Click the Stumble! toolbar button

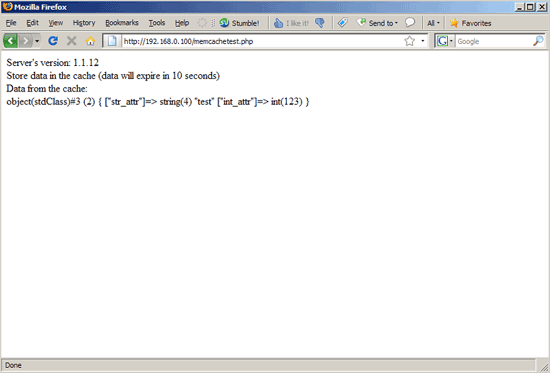pos(240,23)
